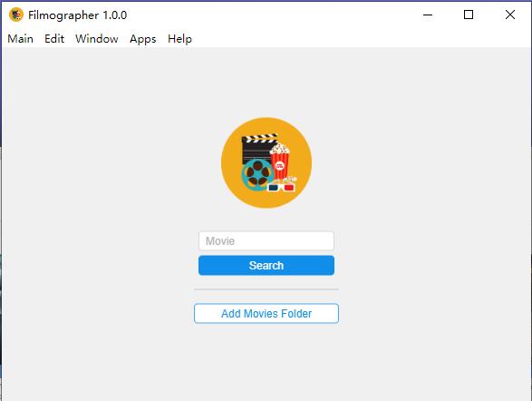
Task: Close the Filmographer window
Action: coord(510,15)
